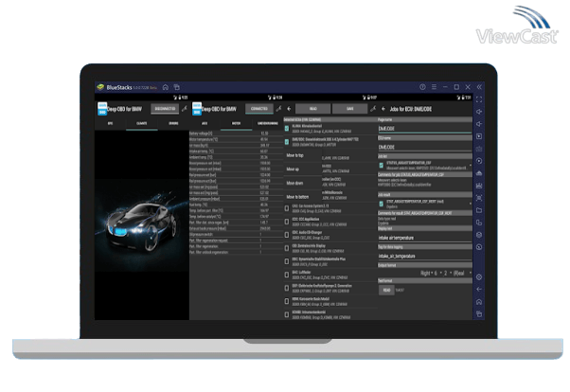Increase volume using sidebar speaker icon
This screenshot has width=570, height=392.
tap(479, 112)
